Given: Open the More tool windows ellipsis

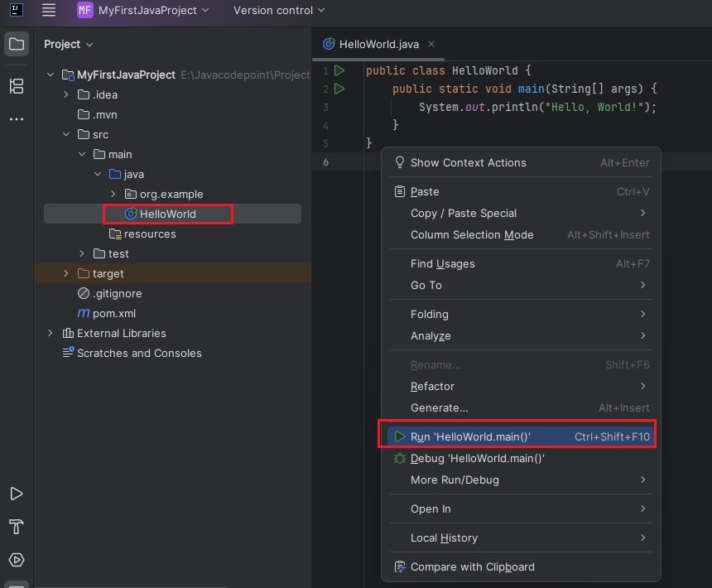Looking at the screenshot, I should (x=17, y=119).
